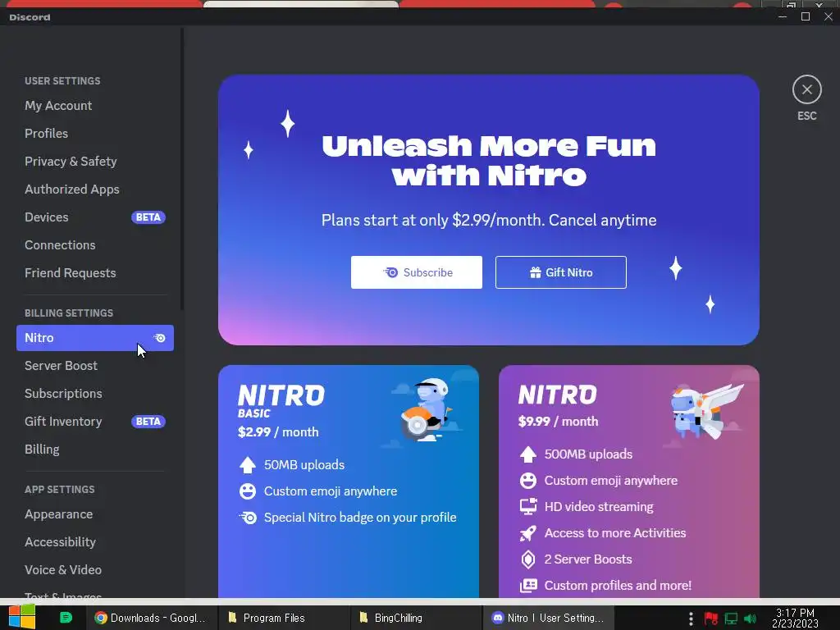
Task: Select the Nitro billing tab
Action: (x=95, y=338)
